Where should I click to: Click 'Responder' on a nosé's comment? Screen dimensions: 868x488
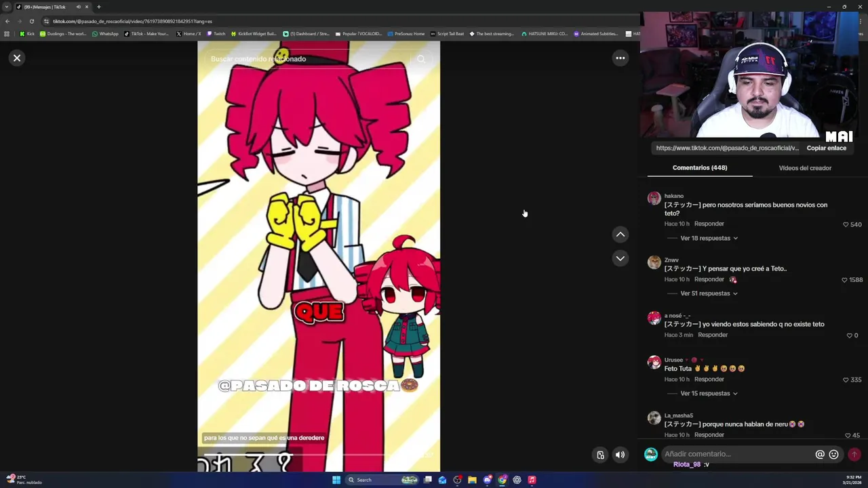[x=713, y=335]
